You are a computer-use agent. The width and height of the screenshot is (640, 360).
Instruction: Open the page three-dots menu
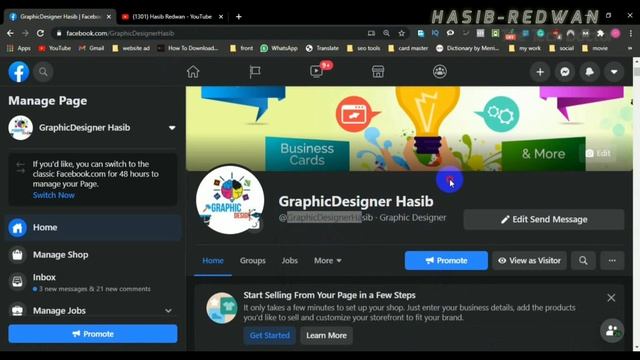(612, 260)
